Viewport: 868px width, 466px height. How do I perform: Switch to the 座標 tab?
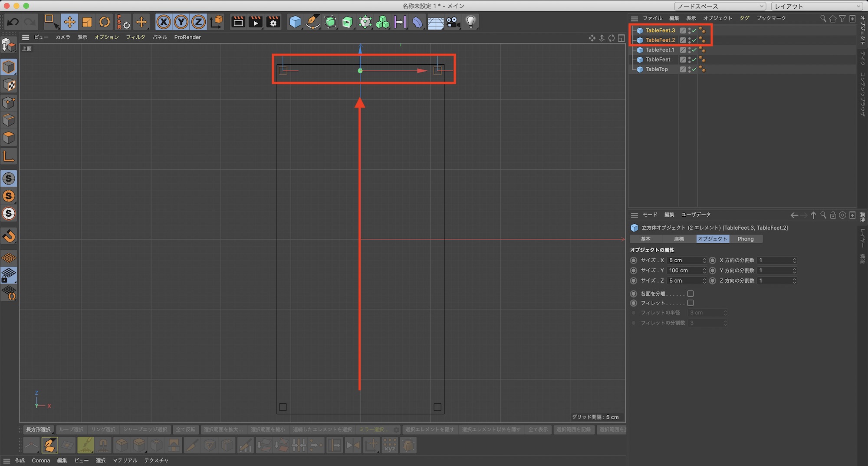tap(679, 239)
